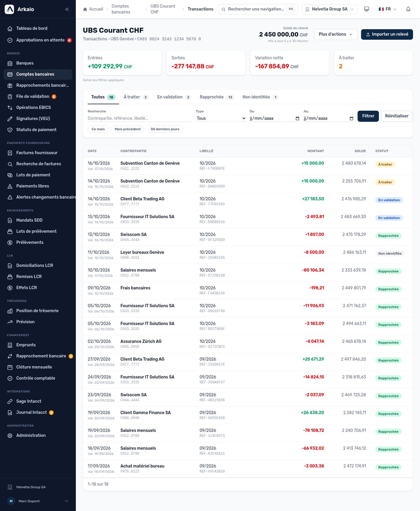Apply filters with the Filtrer button

(x=368, y=116)
